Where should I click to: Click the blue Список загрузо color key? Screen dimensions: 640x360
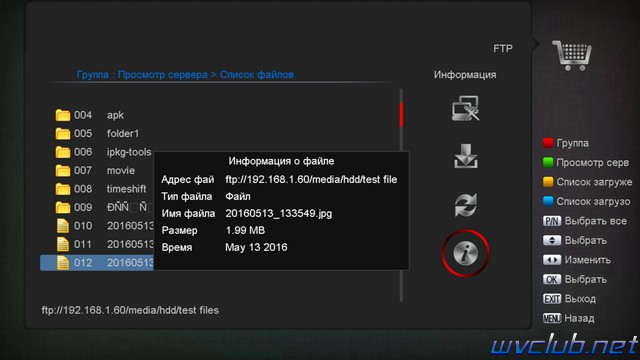pos(548,201)
